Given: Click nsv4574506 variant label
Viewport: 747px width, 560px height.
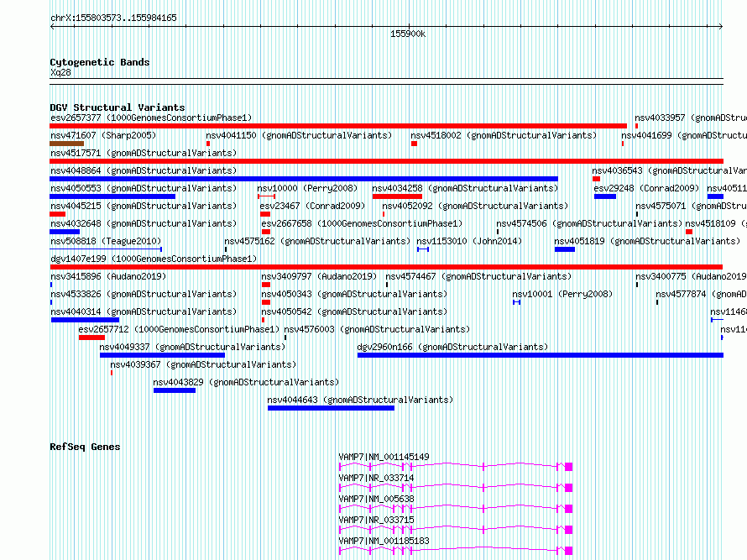Looking at the screenshot, I should (x=589, y=223).
